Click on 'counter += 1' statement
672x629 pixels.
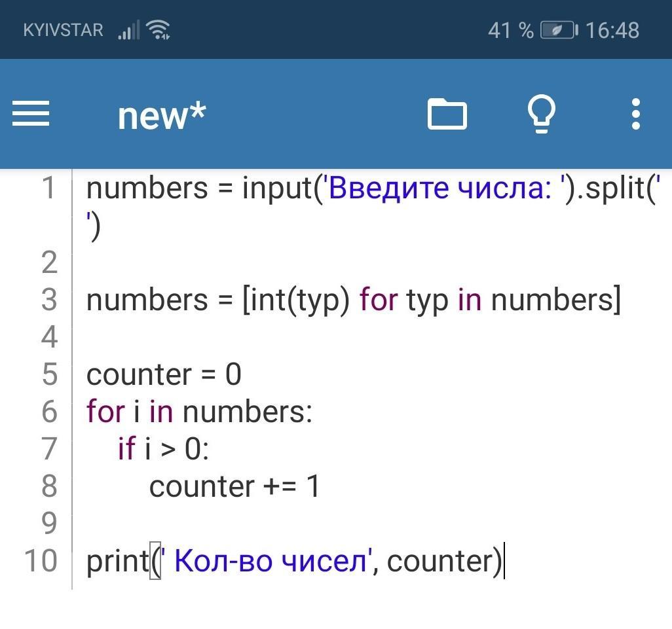click(x=234, y=486)
